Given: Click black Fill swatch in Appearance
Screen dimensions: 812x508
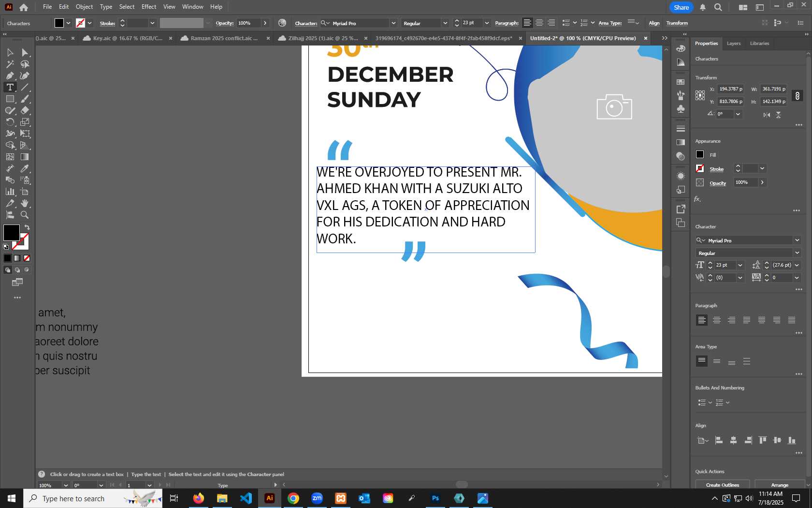Looking at the screenshot, I should [699, 154].
